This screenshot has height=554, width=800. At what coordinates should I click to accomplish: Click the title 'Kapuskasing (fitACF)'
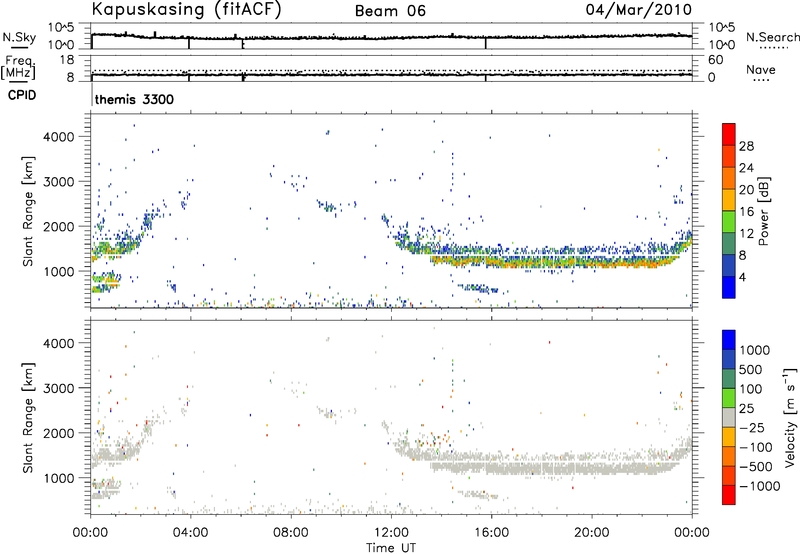click(x=186, y=9)
